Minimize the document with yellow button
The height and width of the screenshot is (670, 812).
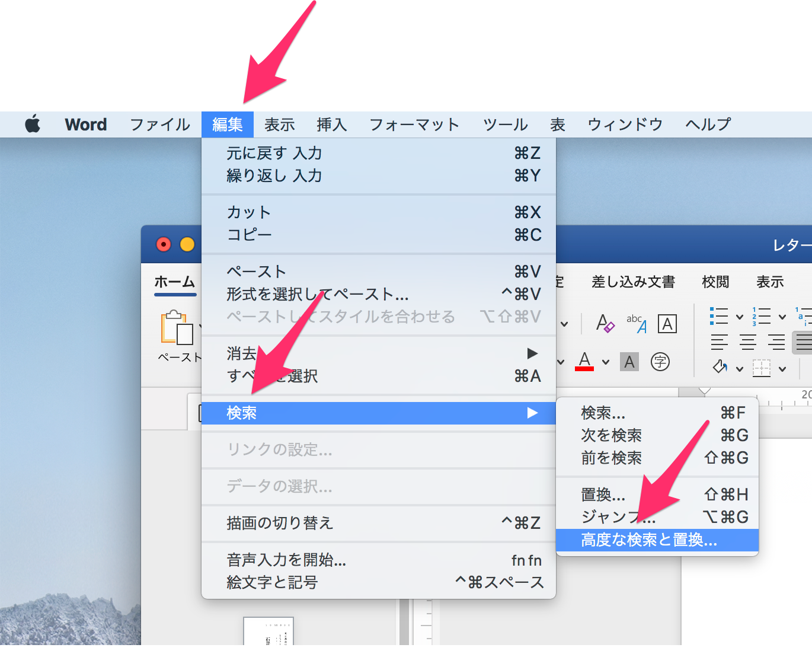click(x=187, y=244)
